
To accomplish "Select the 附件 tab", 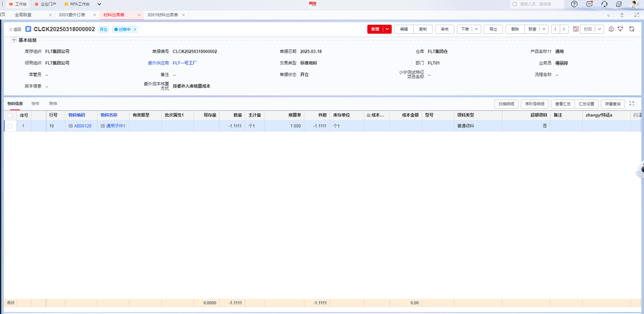I will 53,104.
